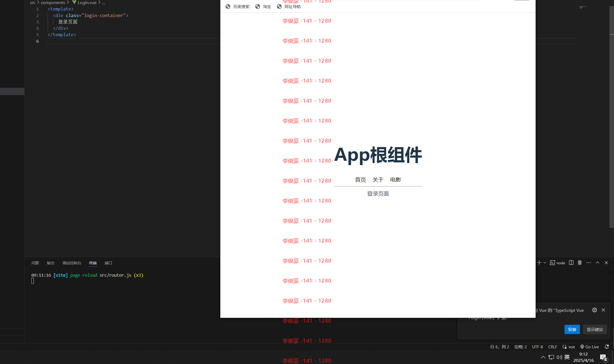Open terminal more actions ellipsis
614x364 pixels.
pos(589,263)
